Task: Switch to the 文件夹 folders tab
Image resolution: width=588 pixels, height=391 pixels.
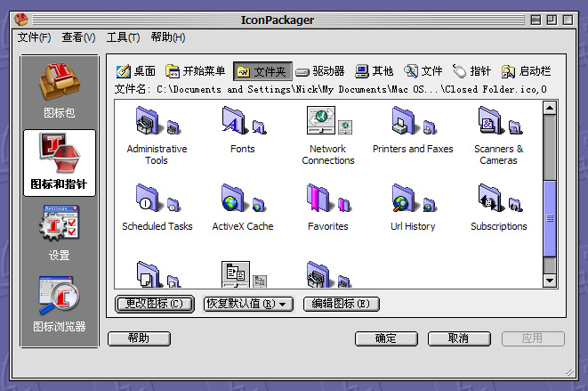Action: coord(262,71)
